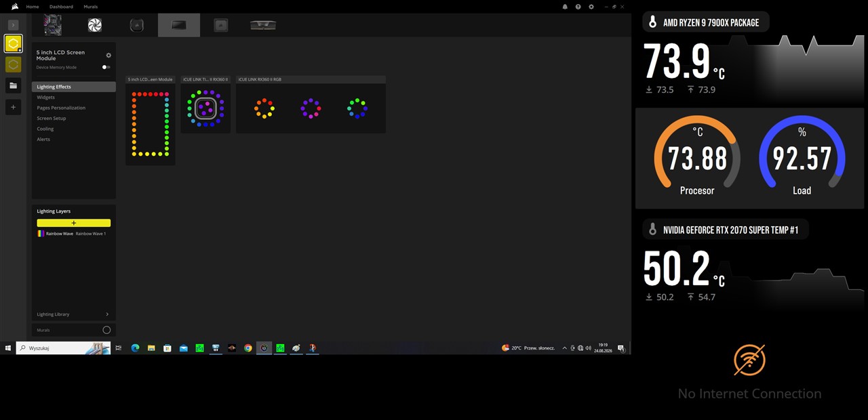The image size is (868, 420).
Task: Open Google Chrome from taskbar
Action: 248,348
